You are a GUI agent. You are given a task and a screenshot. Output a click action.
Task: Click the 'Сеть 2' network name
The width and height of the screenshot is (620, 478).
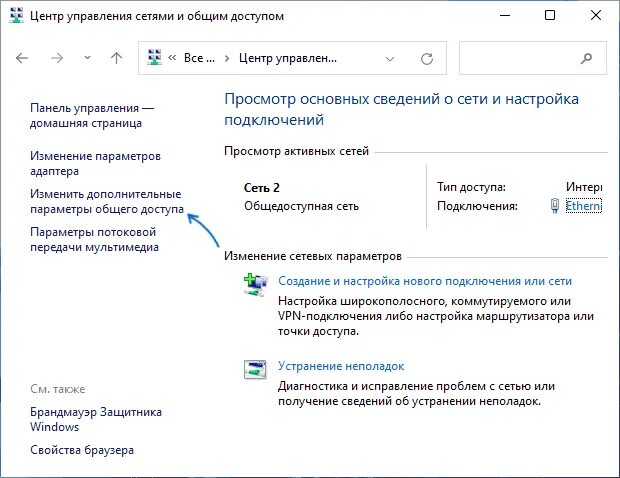[262, 187]
